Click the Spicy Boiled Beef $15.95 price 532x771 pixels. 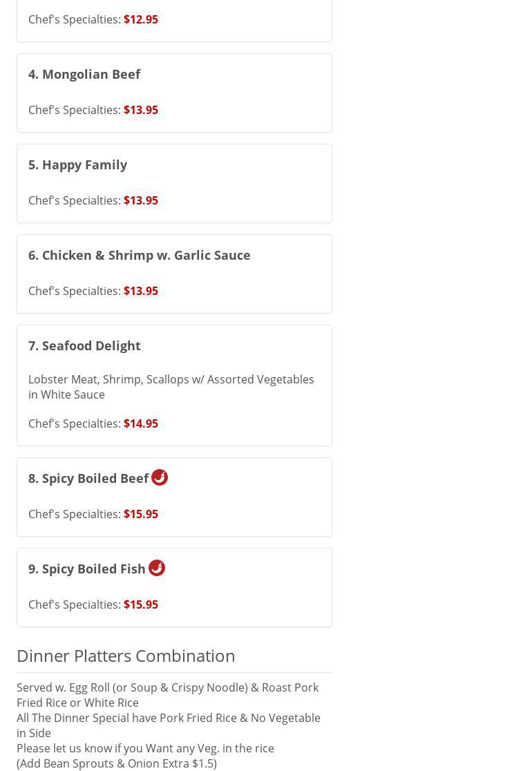point(140,514)
